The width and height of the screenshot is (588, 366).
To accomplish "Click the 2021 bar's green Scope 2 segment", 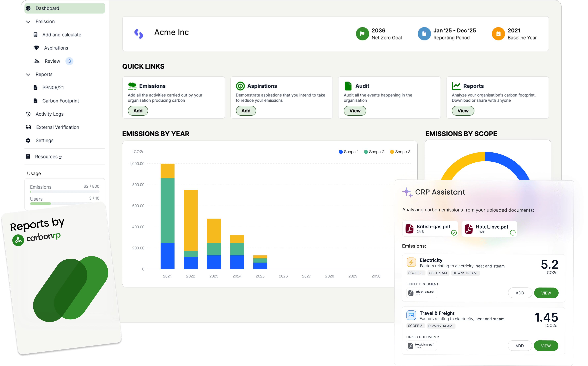I will click(x=168, y=210).
